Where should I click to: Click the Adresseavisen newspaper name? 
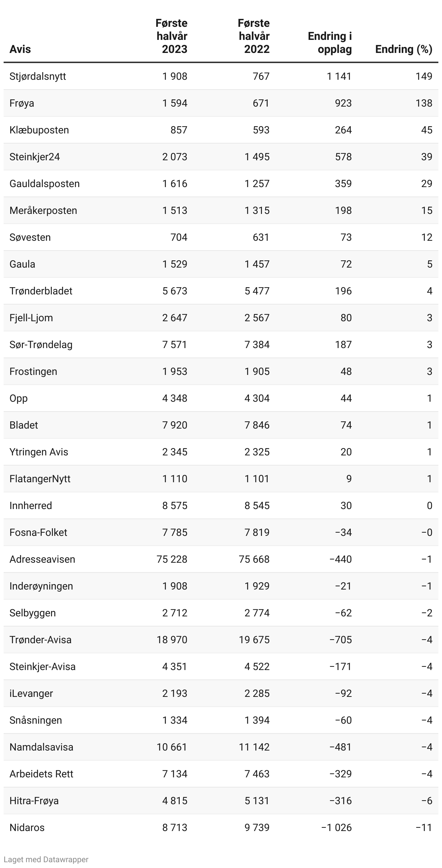click(x=42, y=559)
